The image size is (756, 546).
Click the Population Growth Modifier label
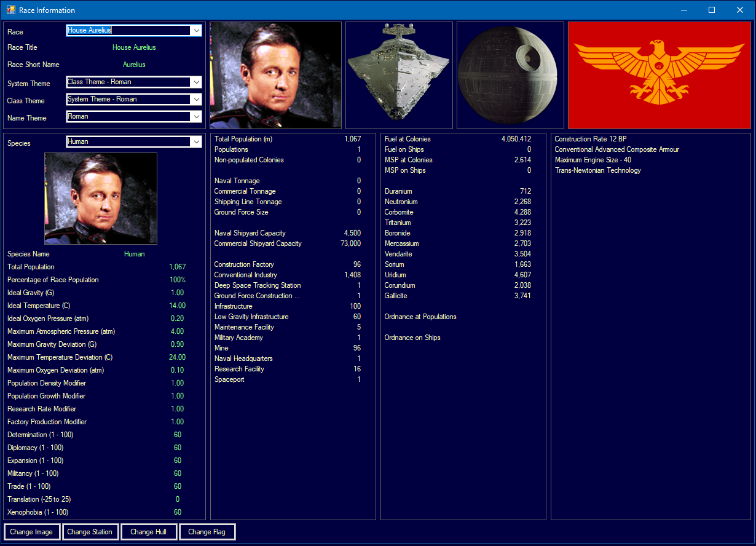(47, 396)
